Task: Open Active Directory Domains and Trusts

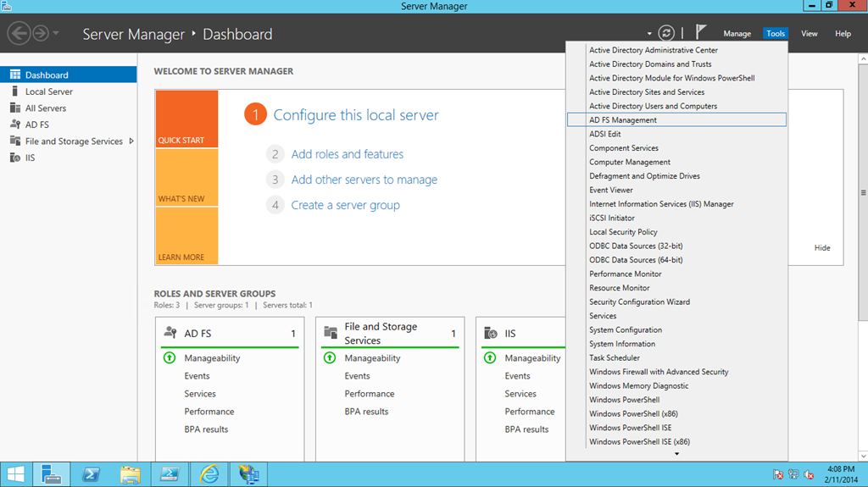Action: (x=676, y=64)
